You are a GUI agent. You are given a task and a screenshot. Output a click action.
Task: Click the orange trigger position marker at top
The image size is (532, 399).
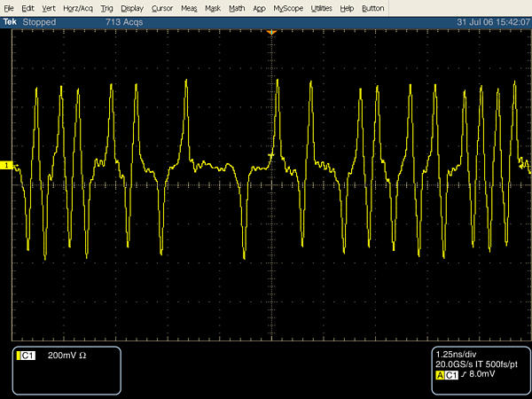(271, 33)
